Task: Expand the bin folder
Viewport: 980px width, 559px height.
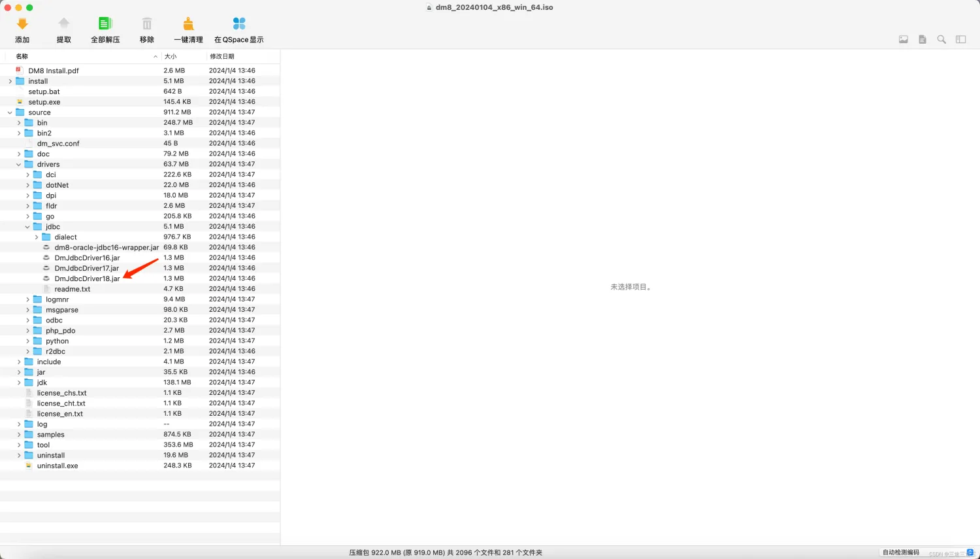Action: click(19, 123)
